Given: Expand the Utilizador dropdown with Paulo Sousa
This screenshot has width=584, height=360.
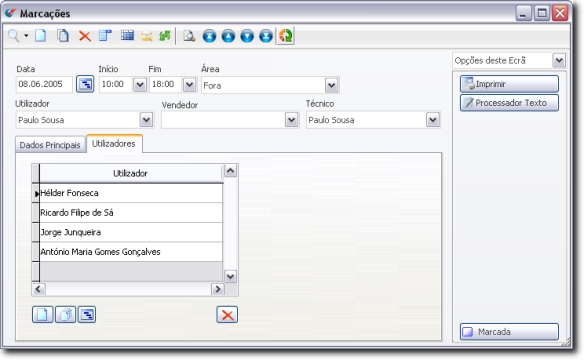Looking at the screenshot, I should [x=146, y=120].
